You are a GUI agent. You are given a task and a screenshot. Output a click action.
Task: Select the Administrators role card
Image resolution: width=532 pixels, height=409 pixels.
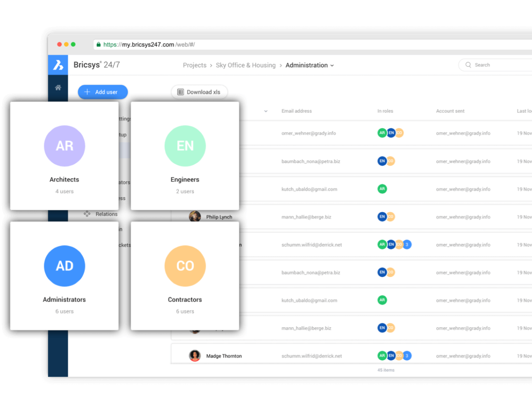[64, 276]
